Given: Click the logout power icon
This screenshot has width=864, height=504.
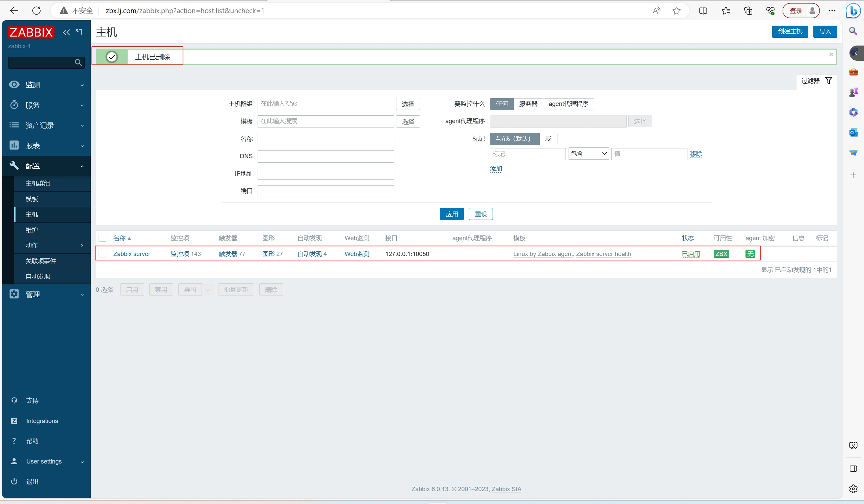Looking at the screenshot, I should (x=14, y=481).
